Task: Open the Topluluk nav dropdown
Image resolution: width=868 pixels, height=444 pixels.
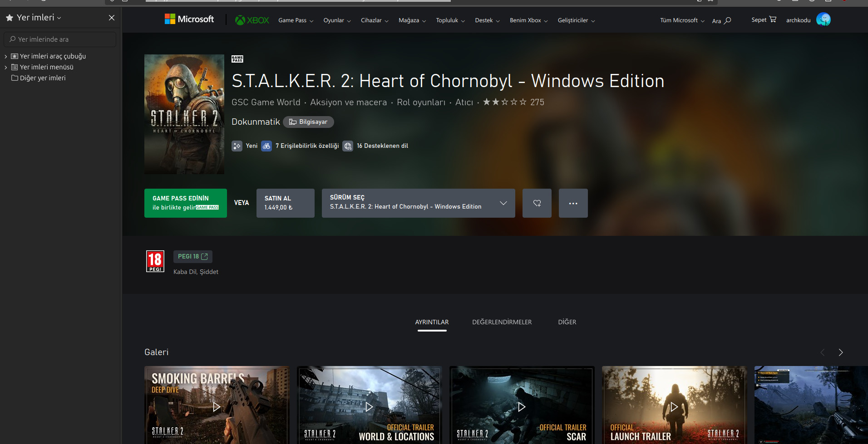Action: (450, 20)
